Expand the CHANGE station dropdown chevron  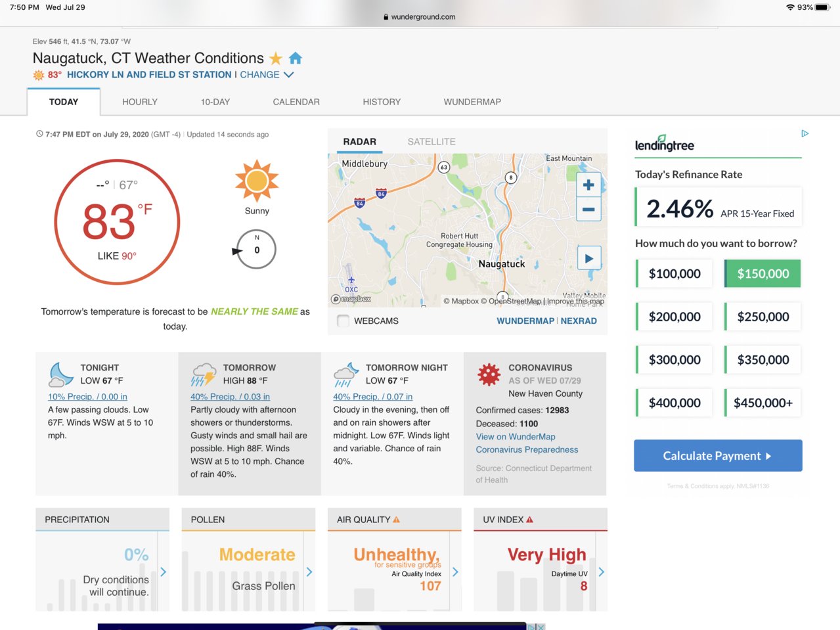pyautogui.click(x=288, y=75)
